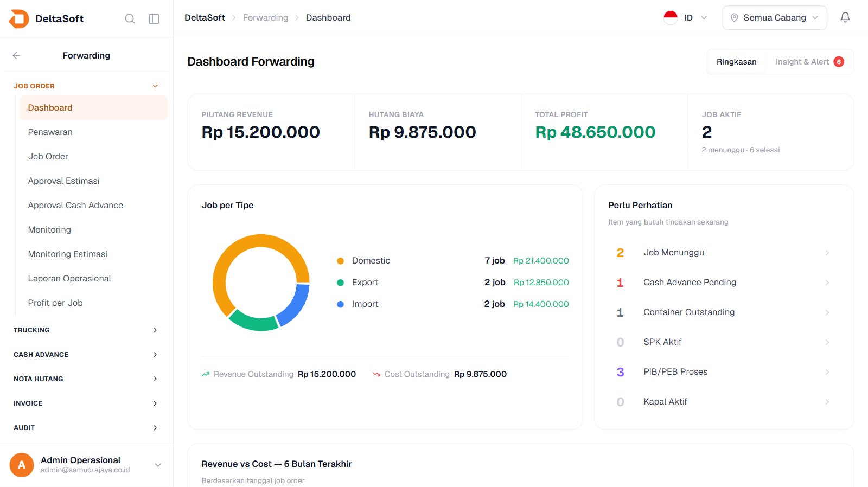Click the location pin icon in branch selector

pos(734,17)
